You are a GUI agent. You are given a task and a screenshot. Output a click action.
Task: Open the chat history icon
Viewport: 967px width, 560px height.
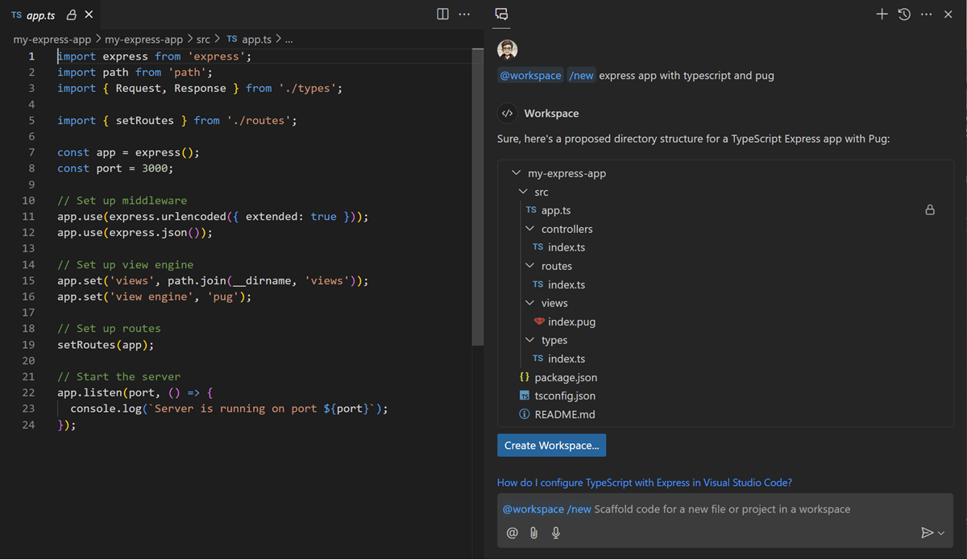pos(903,14)
